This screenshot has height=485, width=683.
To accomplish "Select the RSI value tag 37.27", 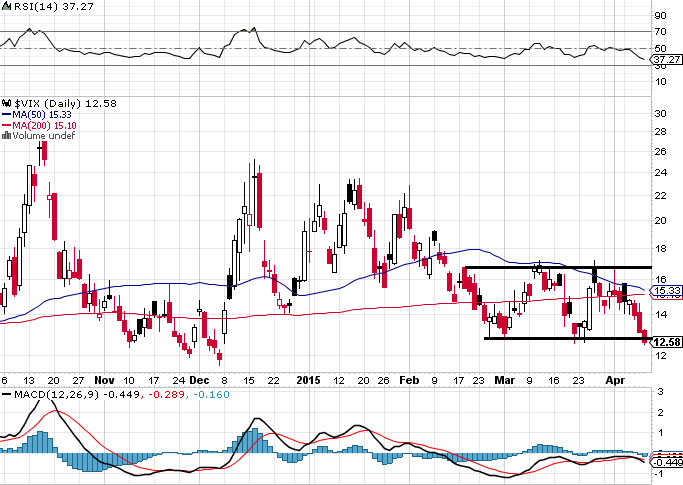I will (666, 59).
